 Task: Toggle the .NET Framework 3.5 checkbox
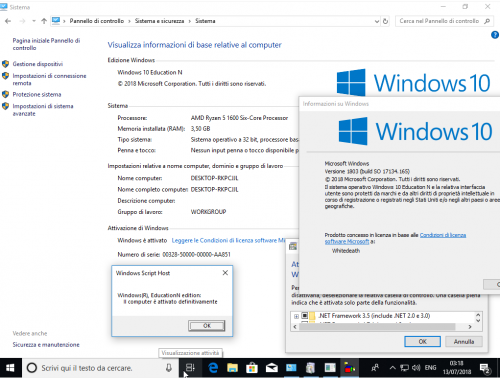[x=305, y=315]
